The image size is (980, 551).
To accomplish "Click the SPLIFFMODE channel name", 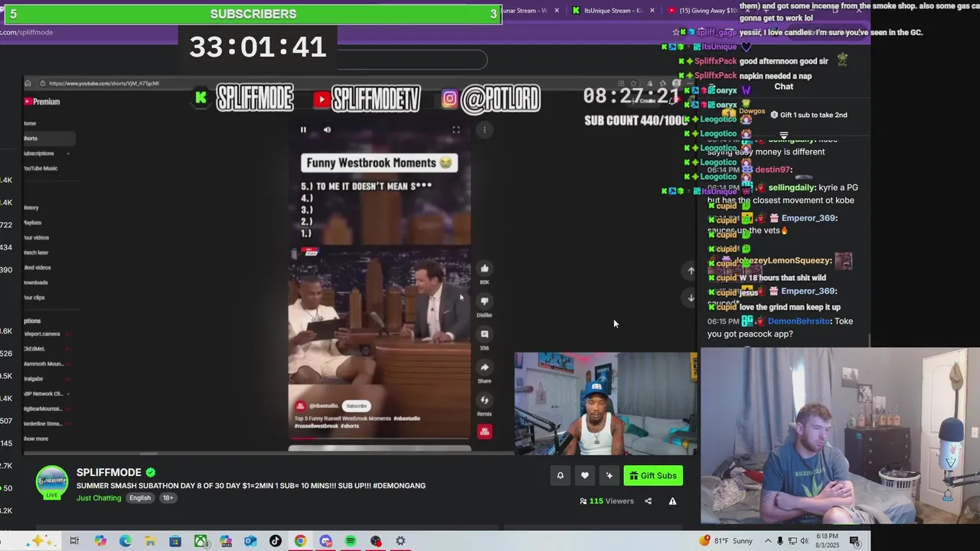I will [109, 472].
